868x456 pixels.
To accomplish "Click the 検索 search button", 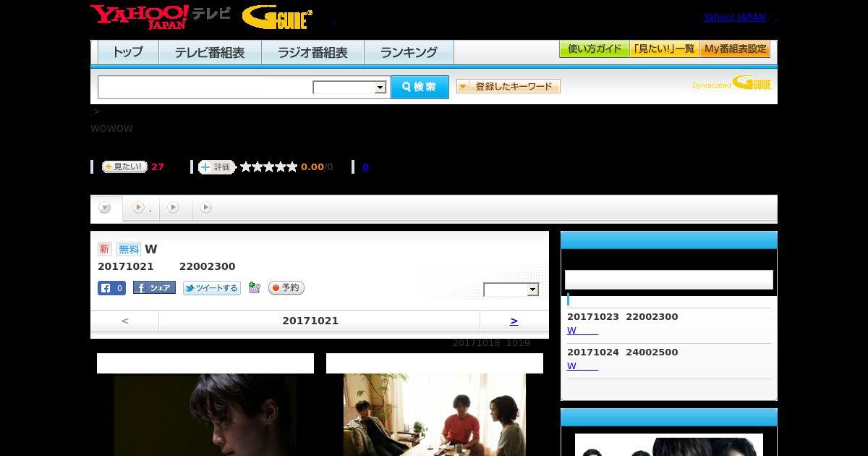I will (x=420, y=87).
